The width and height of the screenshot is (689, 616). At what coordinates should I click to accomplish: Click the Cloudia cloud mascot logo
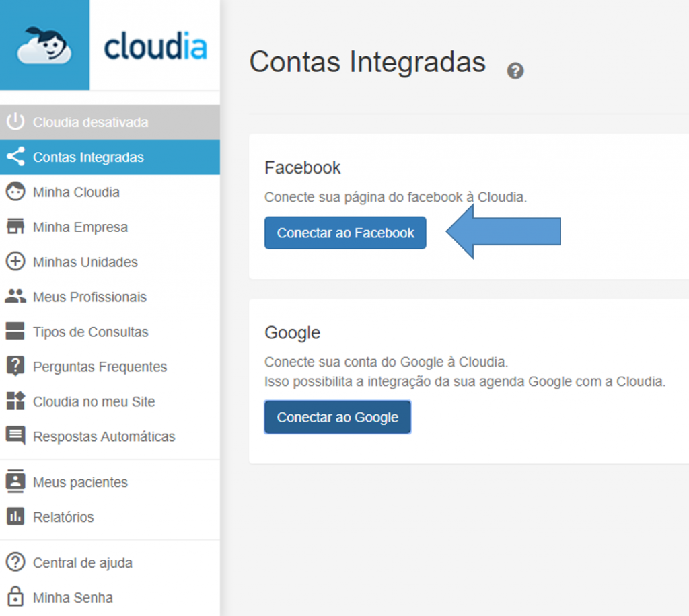[x=44, y=45]
